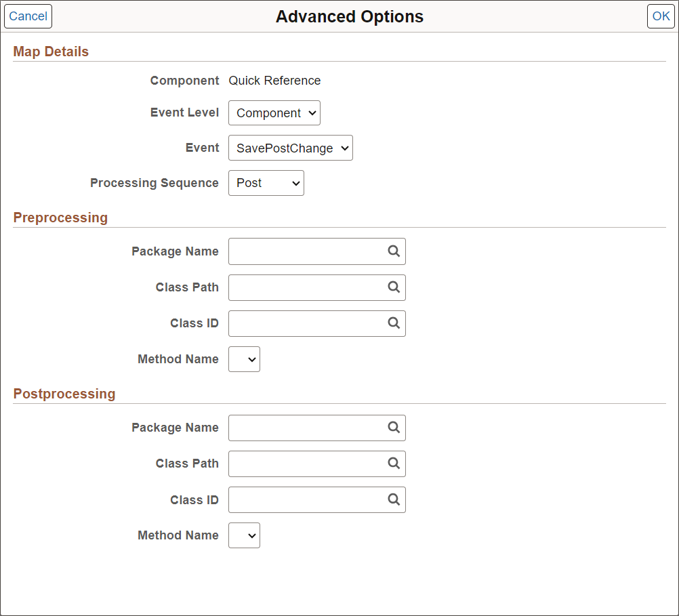
Task: Focus the Preprocessing Package Name text field
Action: 306,251
